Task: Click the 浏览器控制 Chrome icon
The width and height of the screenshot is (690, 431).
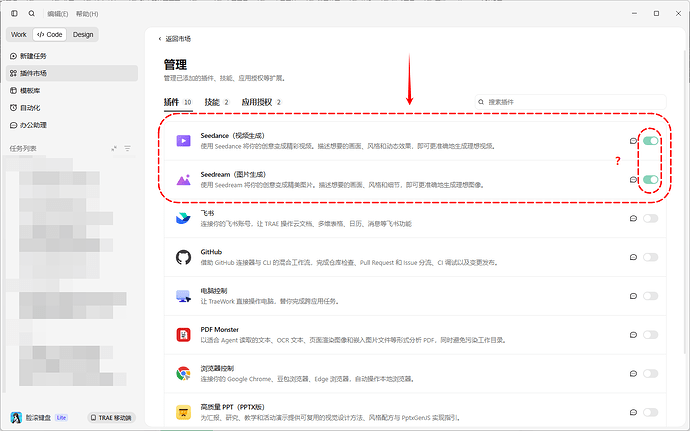Action: (184, 373)
